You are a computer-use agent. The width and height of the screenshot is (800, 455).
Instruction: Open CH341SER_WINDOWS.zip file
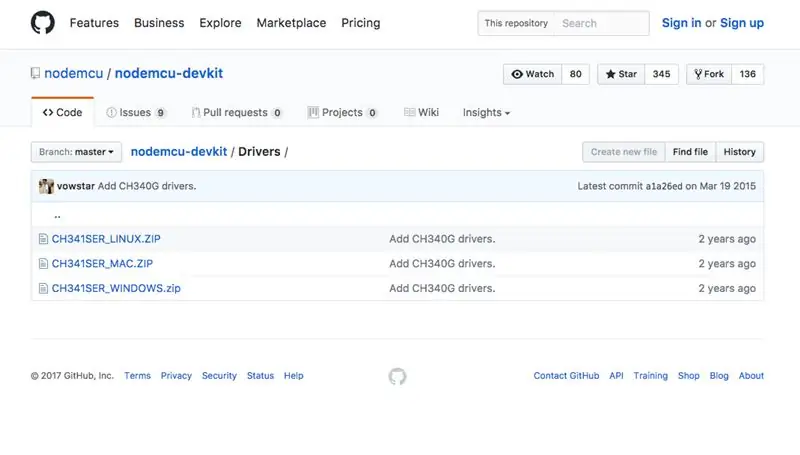(116, 288)
